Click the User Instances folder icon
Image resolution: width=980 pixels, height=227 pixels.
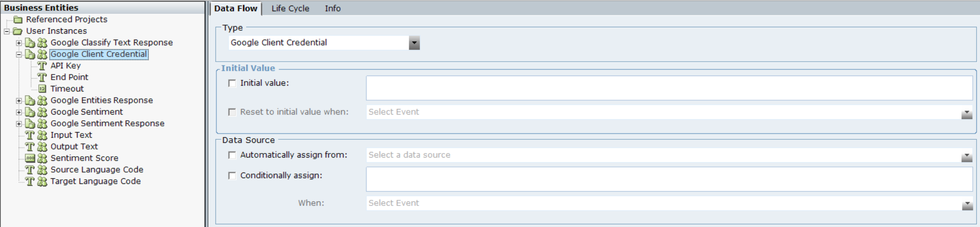coord(18,31)
